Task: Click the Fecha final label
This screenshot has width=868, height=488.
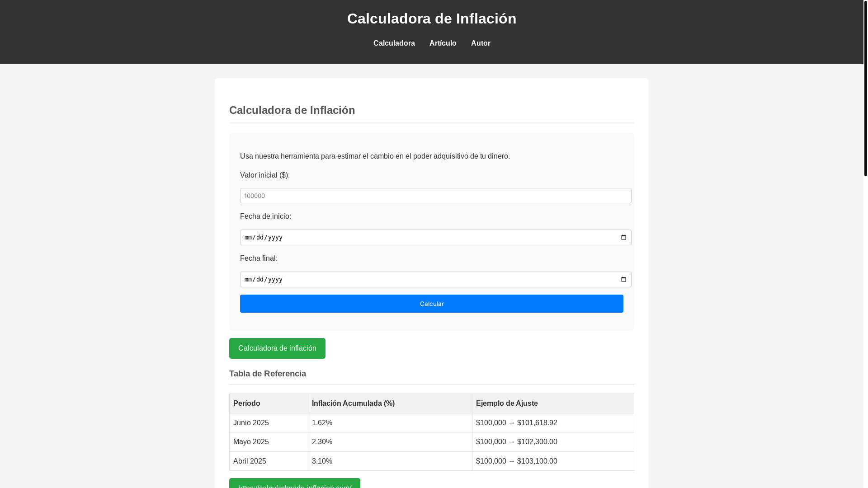Action: pos(259,258)
